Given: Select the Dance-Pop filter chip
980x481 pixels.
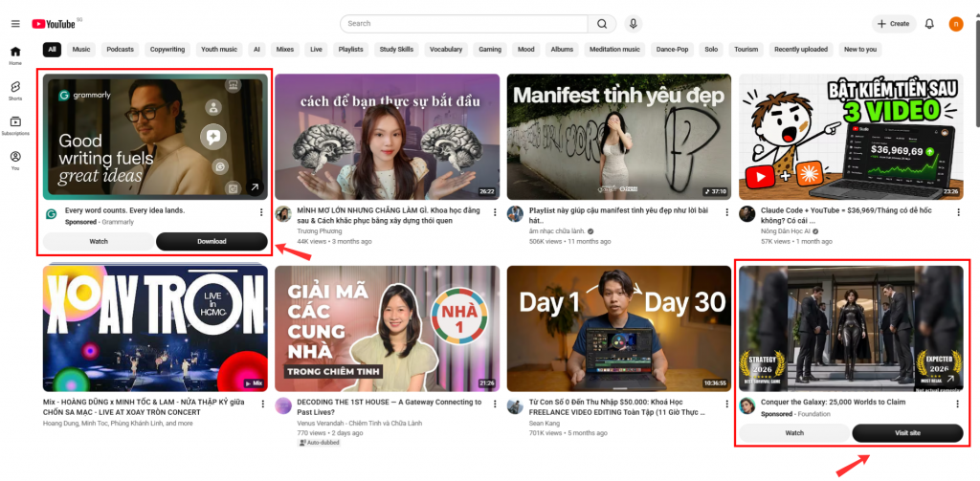Looking at the screenshot, I should pyautogui.click(x=673, y=50).
